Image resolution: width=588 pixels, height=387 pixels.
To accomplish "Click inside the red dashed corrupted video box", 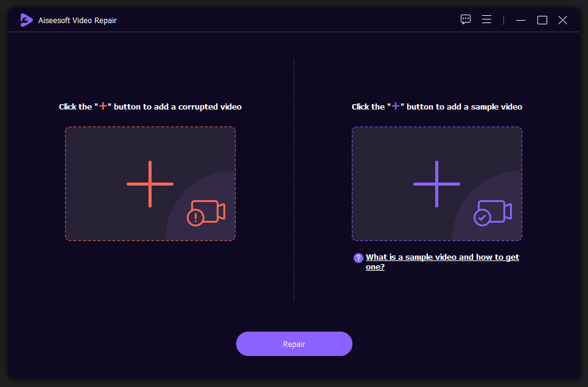I will click(x=150, y=184).
